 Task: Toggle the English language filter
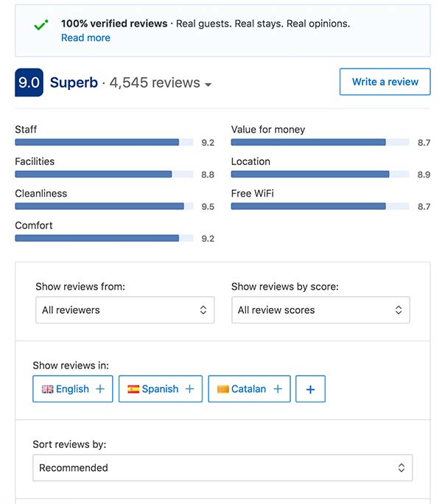point(73,389)
